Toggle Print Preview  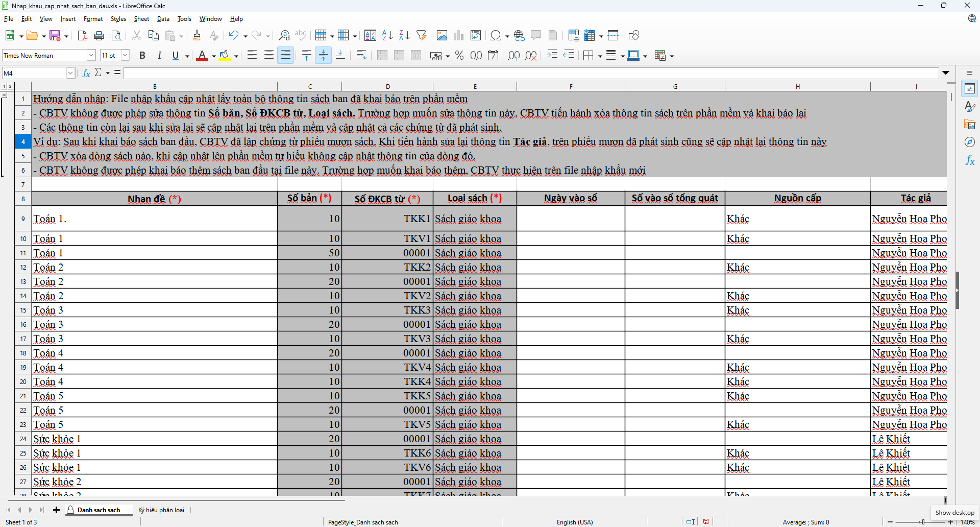pos(116,35)
